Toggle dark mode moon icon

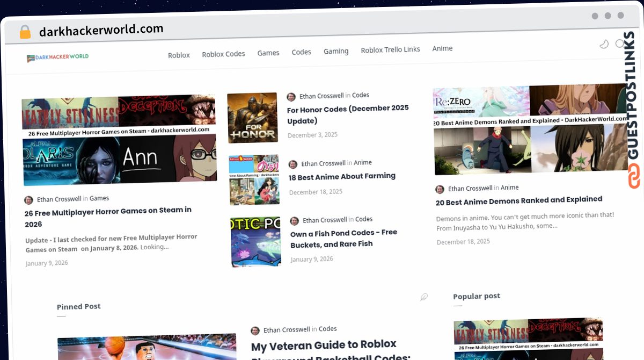[604, 44]
